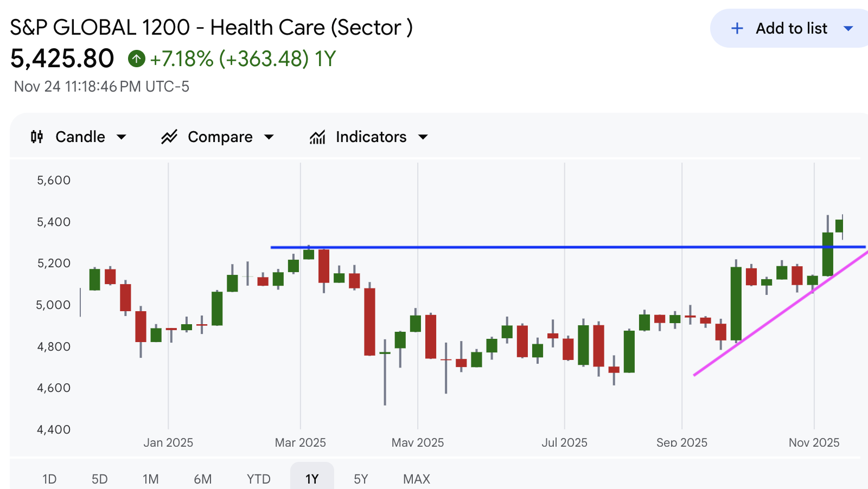
Task: Click the Indicators chart icon
Action: click(317, 137)
